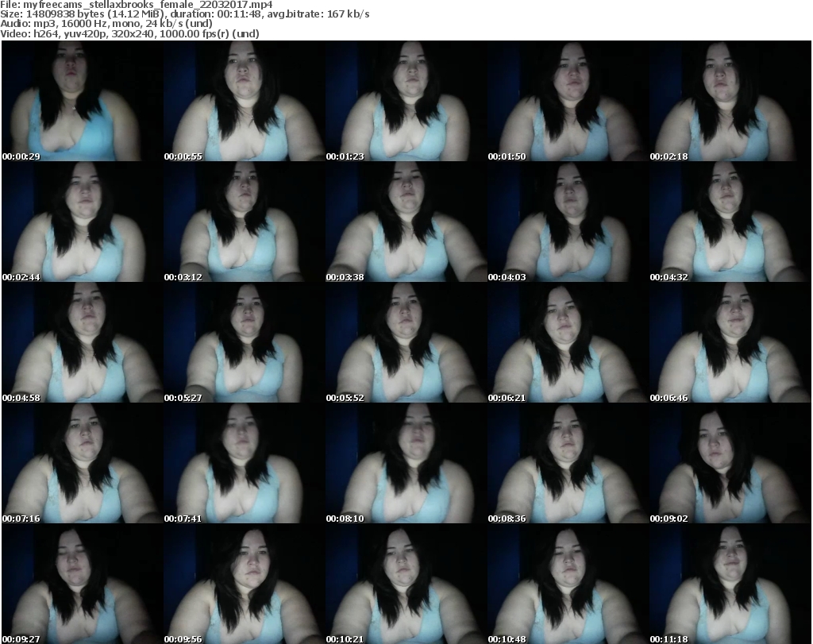Image resolution: width=813 pixels, height=644 pixels.
Task: Open the frame timestamped 00:07:41
Action: click(x=244, y=463)
